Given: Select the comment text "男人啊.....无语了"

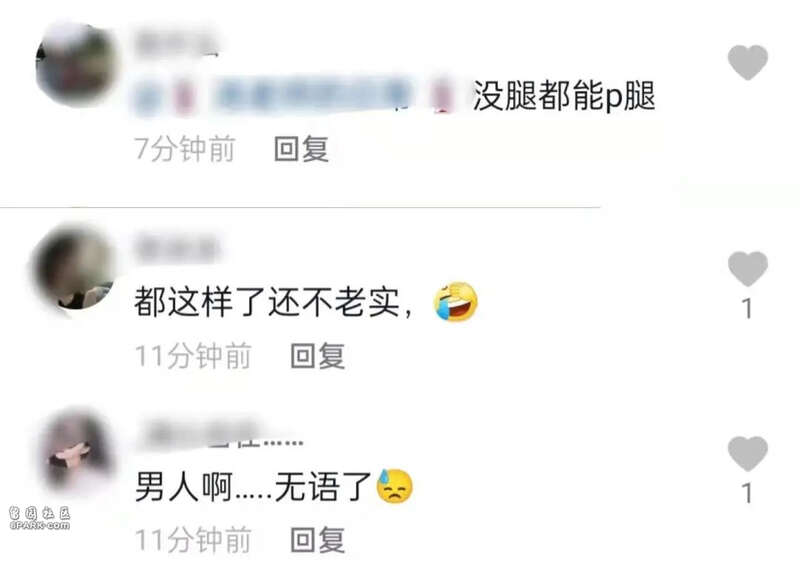Looking at the screenshot, I should pos(254,487).
